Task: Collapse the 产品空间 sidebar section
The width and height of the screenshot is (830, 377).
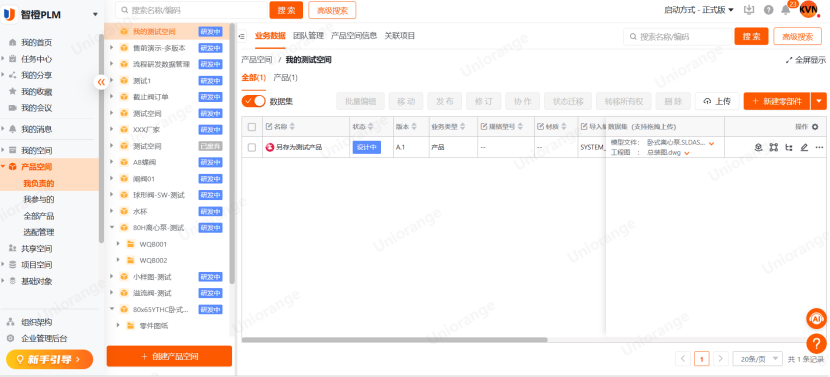Action: (3, 167)
